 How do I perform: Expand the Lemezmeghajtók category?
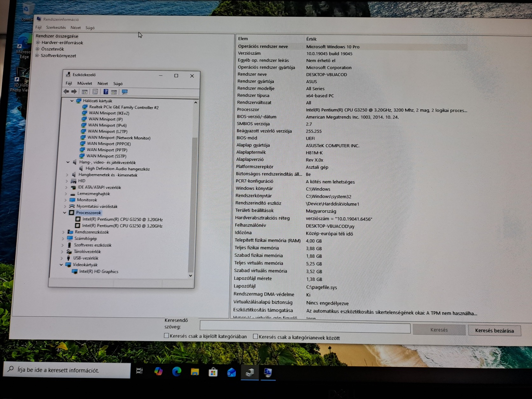[x=66, y=193]
